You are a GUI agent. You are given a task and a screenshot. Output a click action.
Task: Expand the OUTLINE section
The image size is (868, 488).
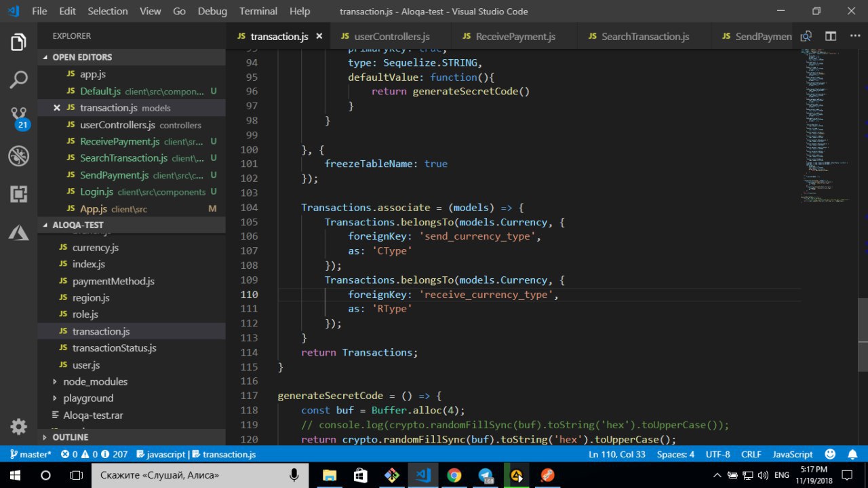tap(71, 437)
